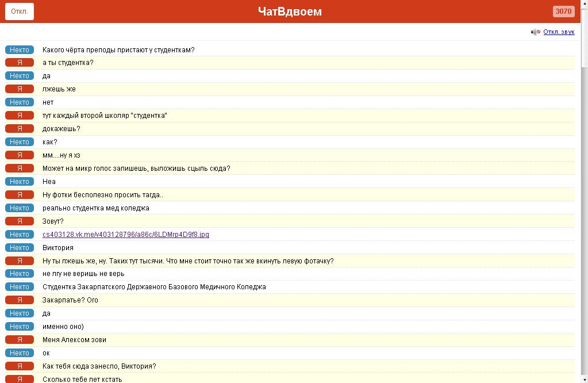588x383 pixels.
Task: Click the Я label beside 'докажешь?'
Action: 20,129
